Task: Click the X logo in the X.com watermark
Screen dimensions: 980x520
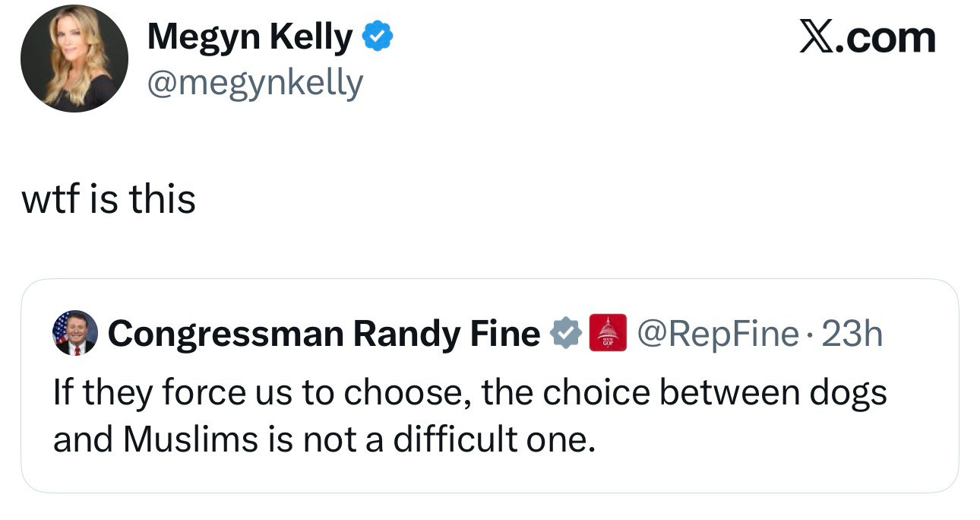Action: (816, 37)
